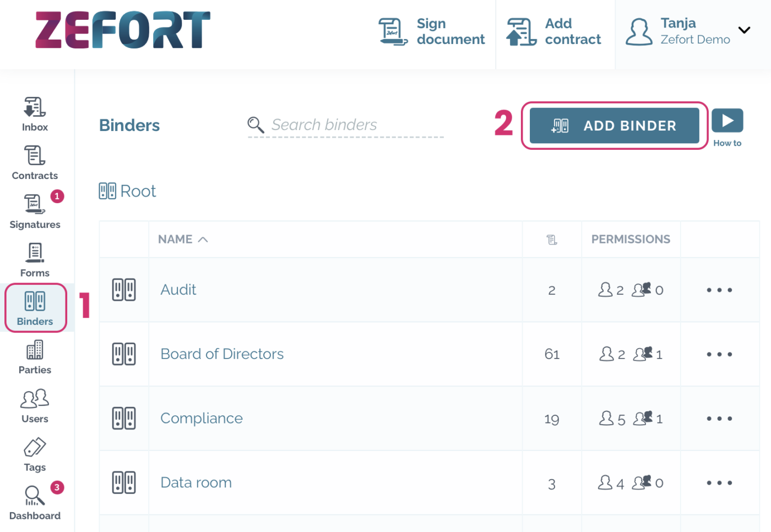The width and height of the screenshot is (771, 532).
Task: Open the Dashboard sidebar icon
Action: (35, 503)
